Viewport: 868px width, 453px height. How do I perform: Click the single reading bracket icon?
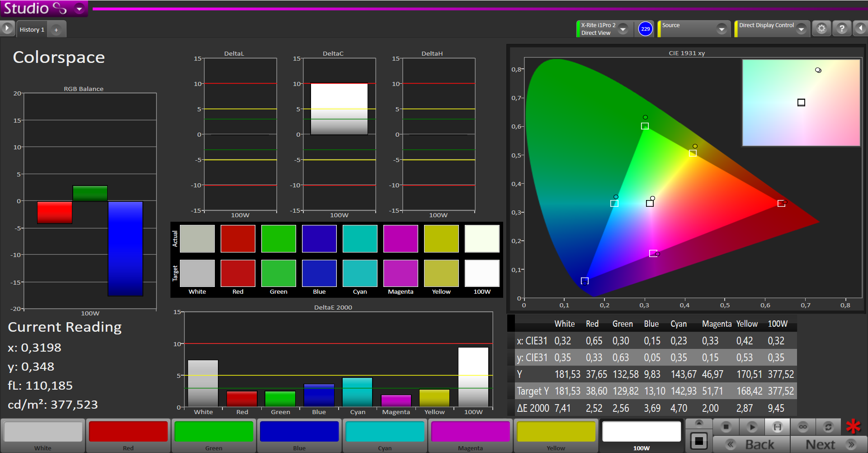pyautogui.click(x=777, y=427)
